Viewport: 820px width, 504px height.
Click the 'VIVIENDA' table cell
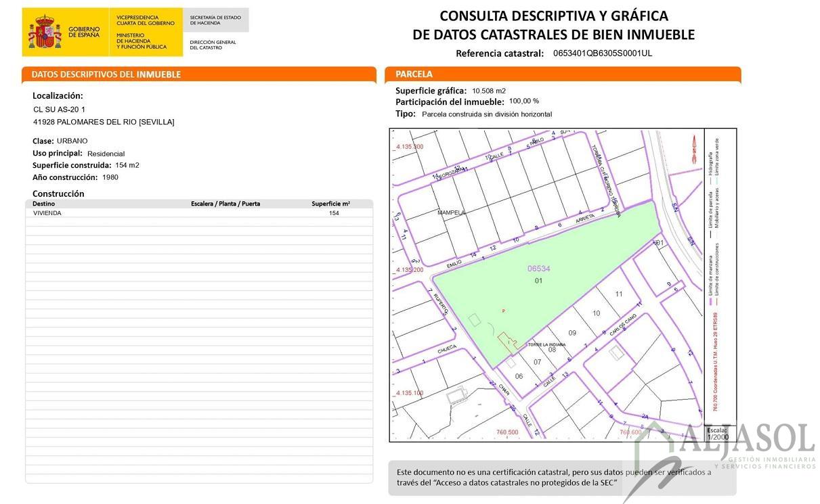[47, 212]
